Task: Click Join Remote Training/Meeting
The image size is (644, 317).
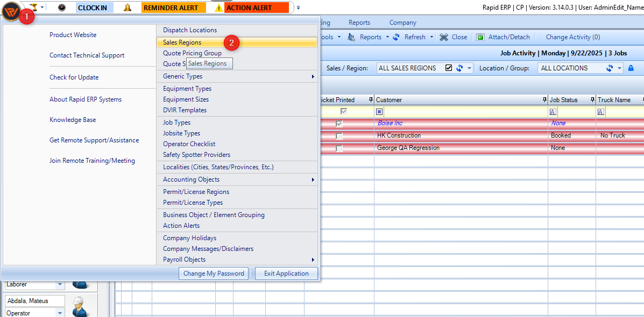Action: [93, 161]
